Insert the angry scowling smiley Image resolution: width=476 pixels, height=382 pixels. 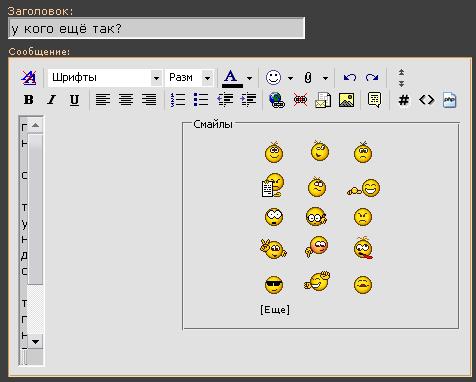363,217
